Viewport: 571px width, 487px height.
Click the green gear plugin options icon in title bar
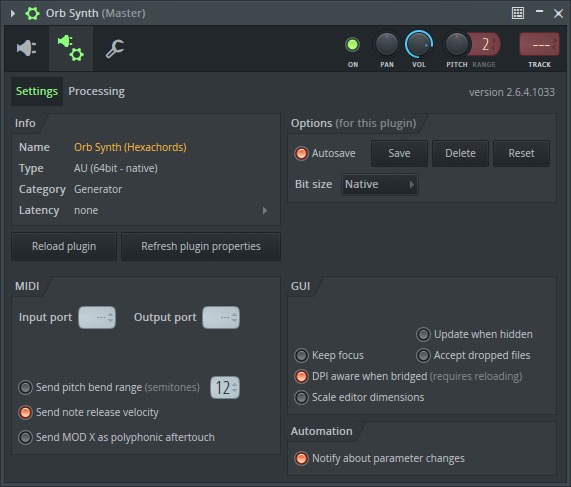[x=32, y=13]
